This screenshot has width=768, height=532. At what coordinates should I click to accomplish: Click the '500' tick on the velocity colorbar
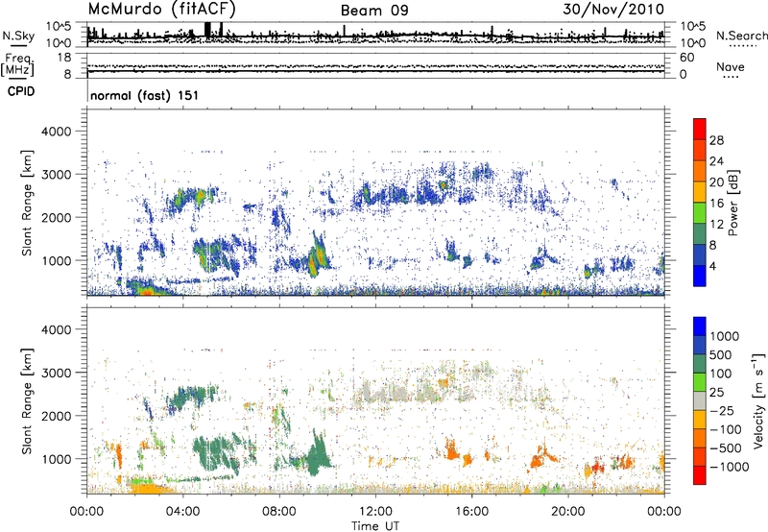point(721,355)
